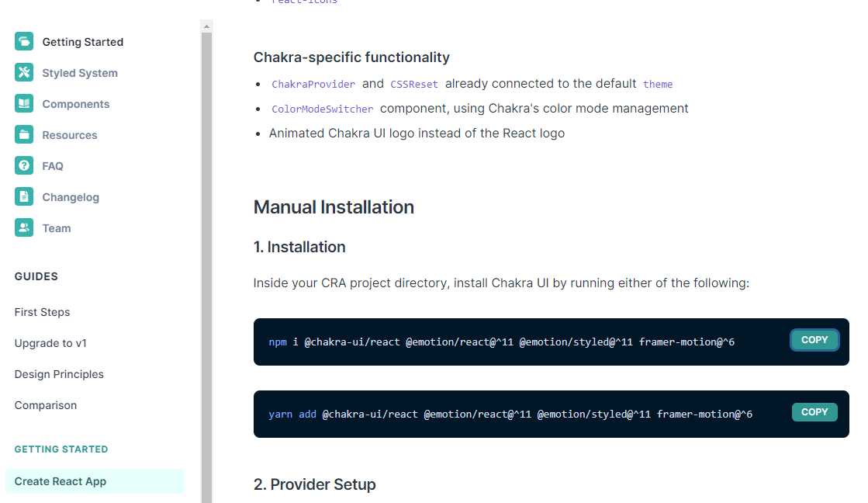This screenshot has width=868, height=503.
Task: Click the Getting Started sidebar icon
Action: pyautogui.click(x=24, y=41)
